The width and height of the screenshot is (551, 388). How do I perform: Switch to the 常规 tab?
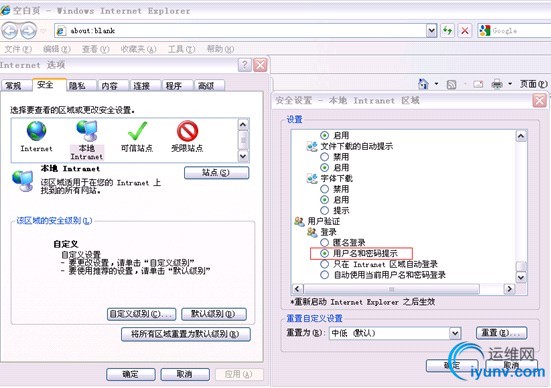pyautogui.click(x=15, y=85)
